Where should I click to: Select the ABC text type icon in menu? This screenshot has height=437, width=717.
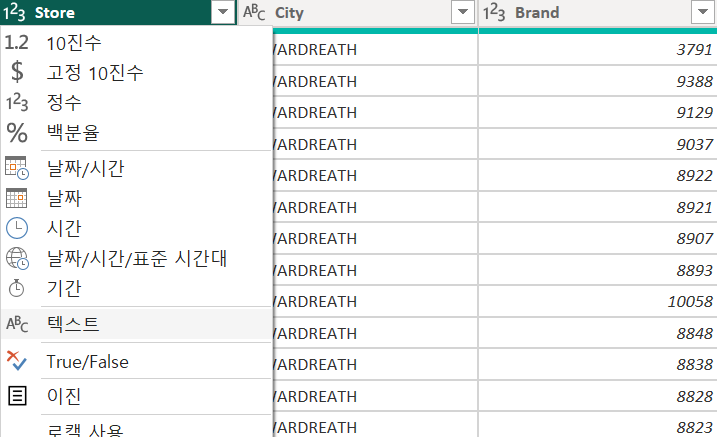(17, 324)
